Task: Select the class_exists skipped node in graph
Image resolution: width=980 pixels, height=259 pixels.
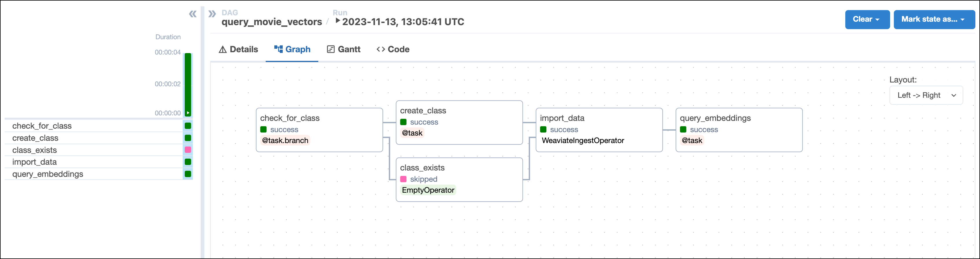Action: point(459,179)
